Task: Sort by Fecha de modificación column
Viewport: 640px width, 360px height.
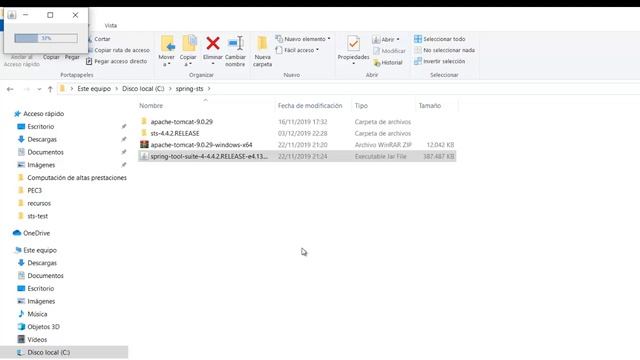Action: click(310, 106)
